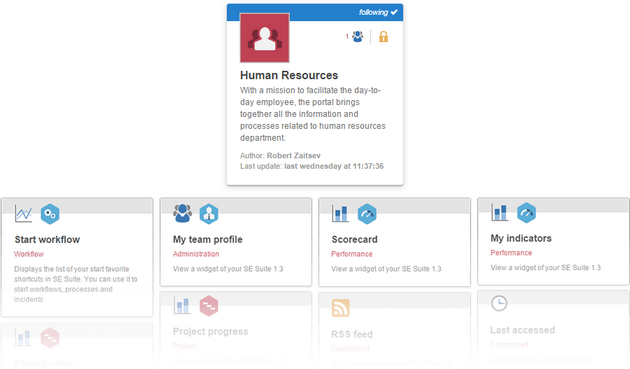630x369 pixels.
Task: Select the Workflow category label
Action: (x=29, y=254)
